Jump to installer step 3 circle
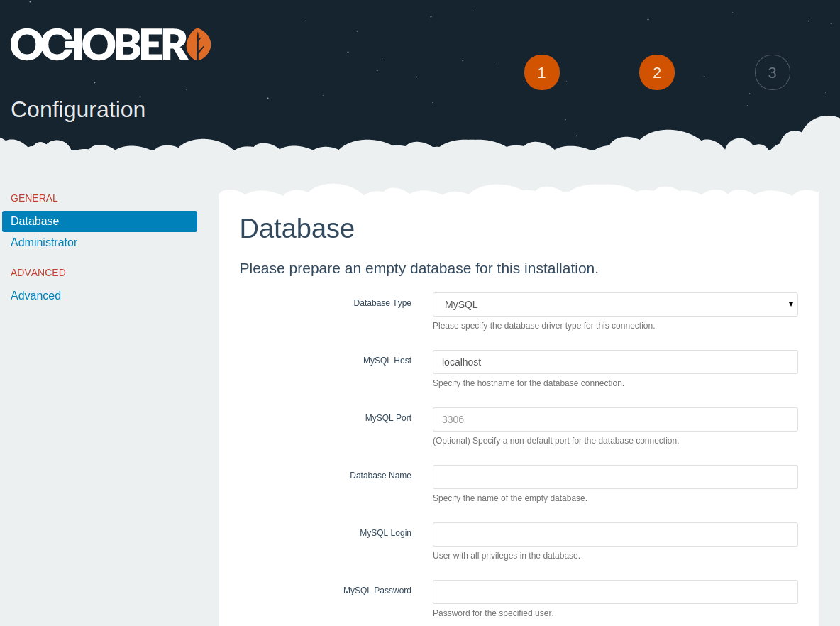The image size is (840, 626). click(x=772, y=72)
